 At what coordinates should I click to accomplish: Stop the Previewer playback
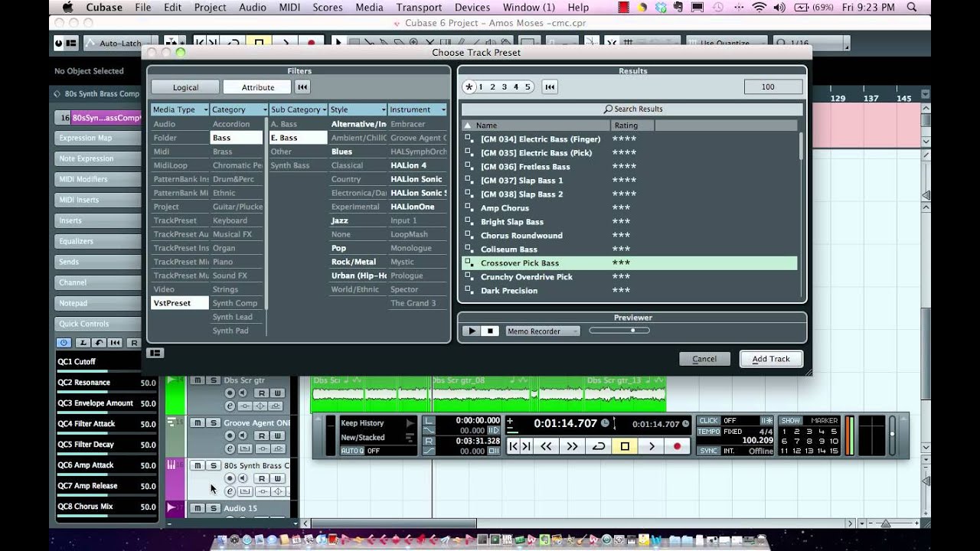pos(491,331)
